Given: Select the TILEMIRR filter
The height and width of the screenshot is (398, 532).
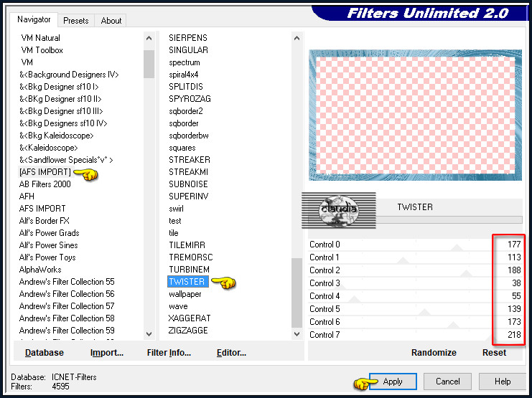Looking at the screenshot, I should (187, 245).
